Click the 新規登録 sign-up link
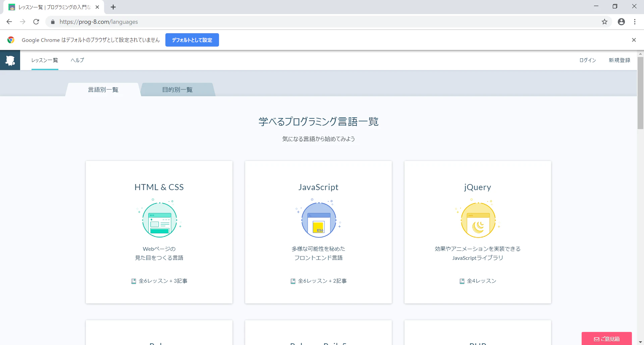 pyautogui.click(x=620, y=60)
